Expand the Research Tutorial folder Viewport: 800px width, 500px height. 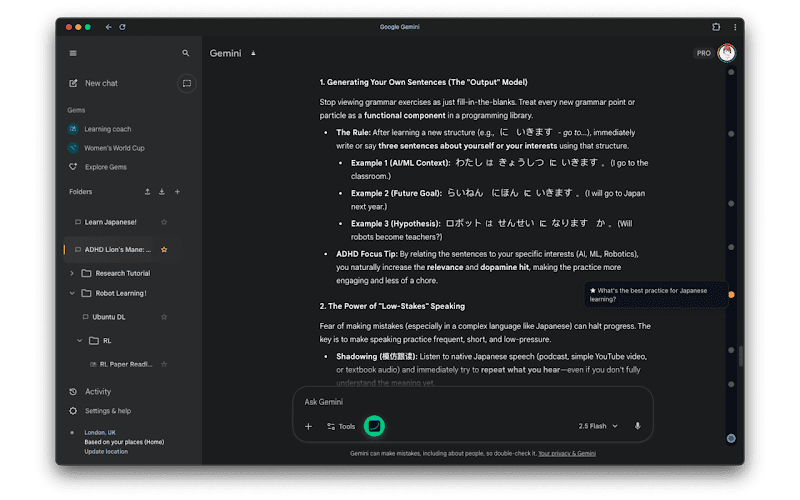coord(72,273)
